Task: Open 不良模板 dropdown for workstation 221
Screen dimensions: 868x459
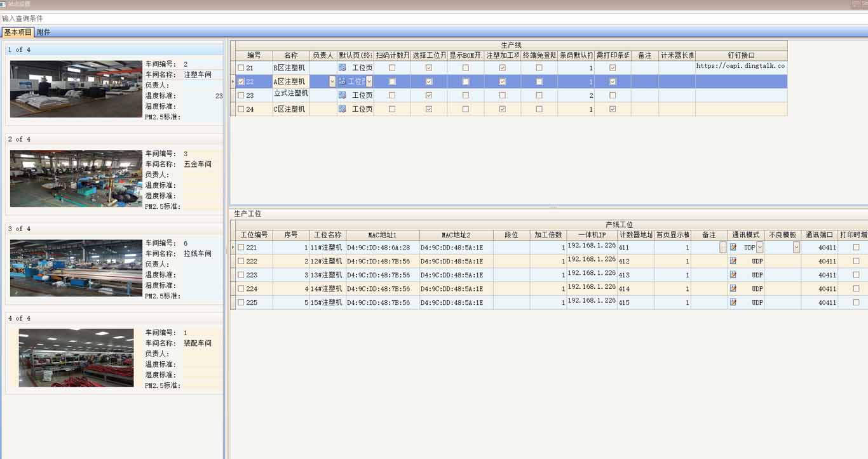Action: coord(796,248)
